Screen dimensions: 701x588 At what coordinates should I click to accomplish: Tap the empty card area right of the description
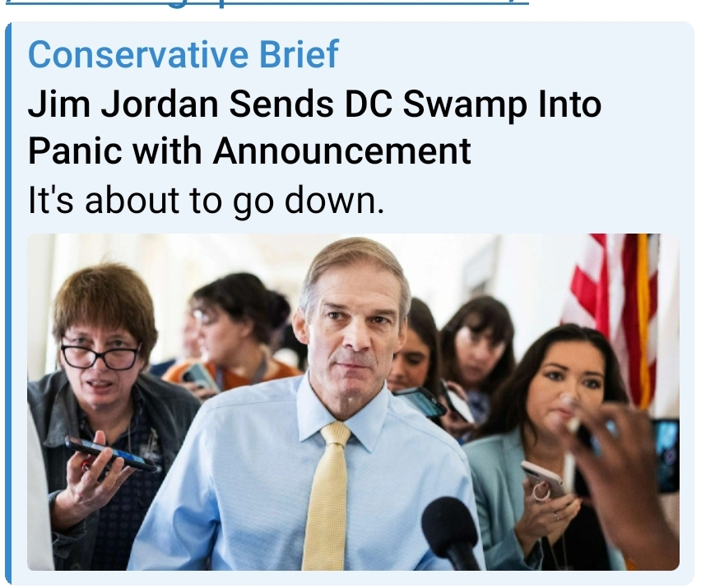coord(532,200)
